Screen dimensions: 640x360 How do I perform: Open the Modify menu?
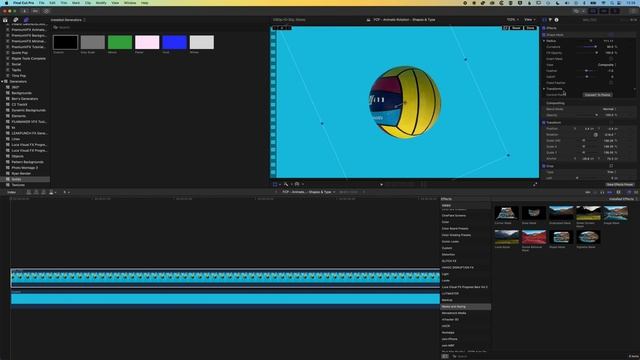101,3
